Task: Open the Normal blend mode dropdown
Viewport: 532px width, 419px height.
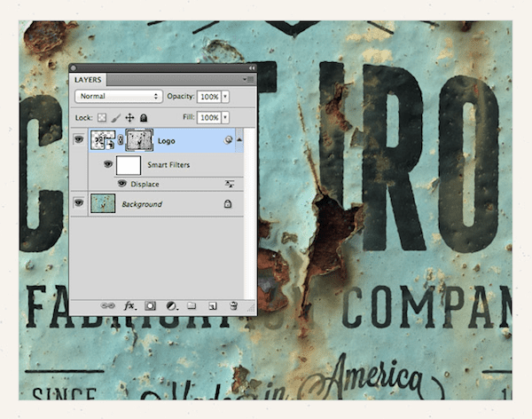Action: click(118, 96)
